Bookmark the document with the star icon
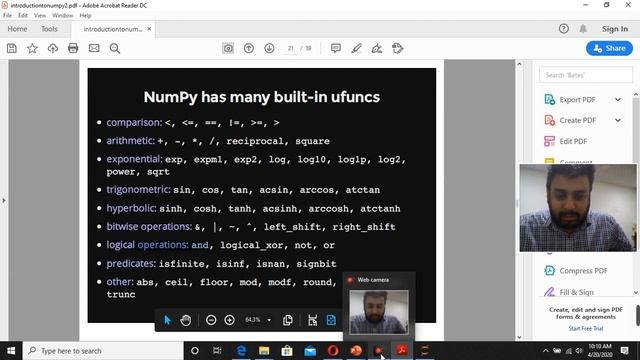The width and height of the screenshot is (640, 360). [32, 48]
